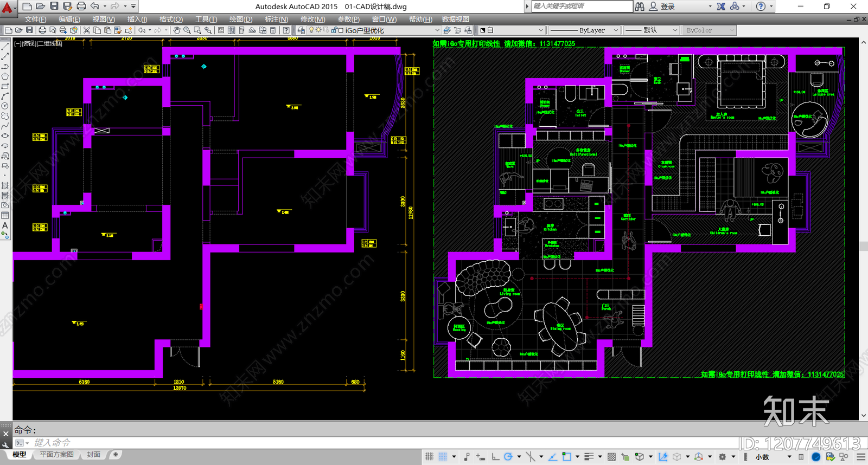The image size is (868, 465).
Task: Open the ByLayer linetype dropdown
Action: click(x=584, y=30)
